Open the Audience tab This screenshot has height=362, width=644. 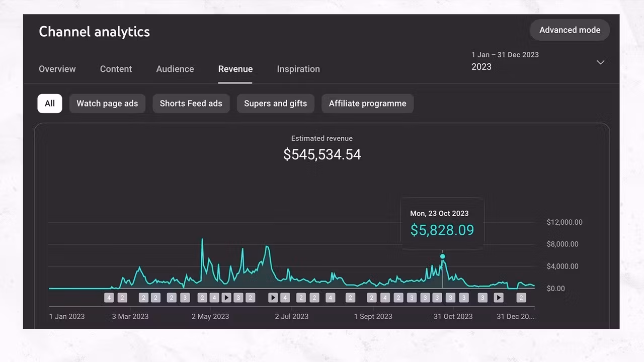[175, 69]
